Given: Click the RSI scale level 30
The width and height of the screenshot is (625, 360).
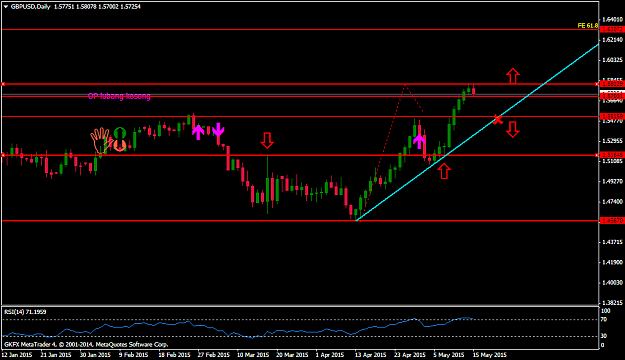Looking at the screenshot, I should tap(604, 336).
